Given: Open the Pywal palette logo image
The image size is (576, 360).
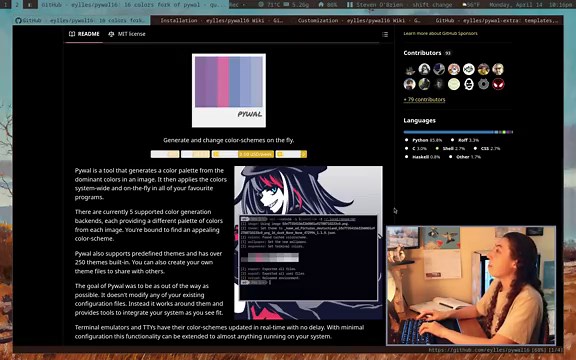Looking at the screenshot, I should point(229,91).
